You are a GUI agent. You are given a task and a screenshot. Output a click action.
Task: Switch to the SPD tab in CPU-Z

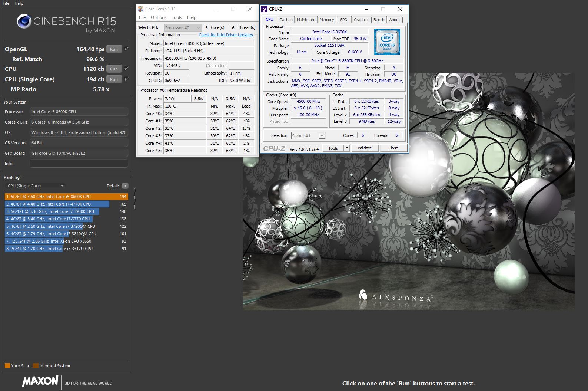344,20
